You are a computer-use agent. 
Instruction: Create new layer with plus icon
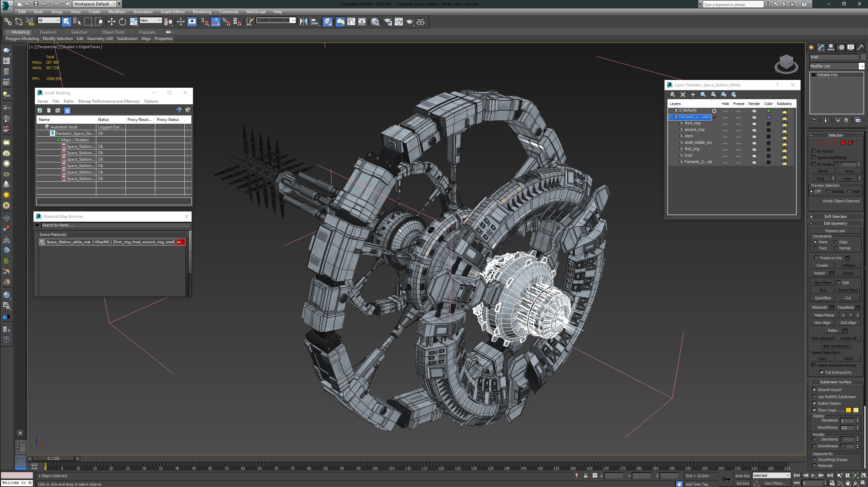[x=693, y=95]
